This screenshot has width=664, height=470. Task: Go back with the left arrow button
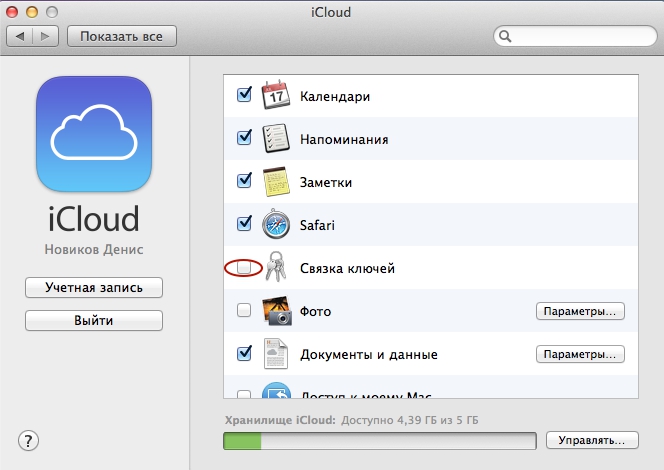[22, 37]
